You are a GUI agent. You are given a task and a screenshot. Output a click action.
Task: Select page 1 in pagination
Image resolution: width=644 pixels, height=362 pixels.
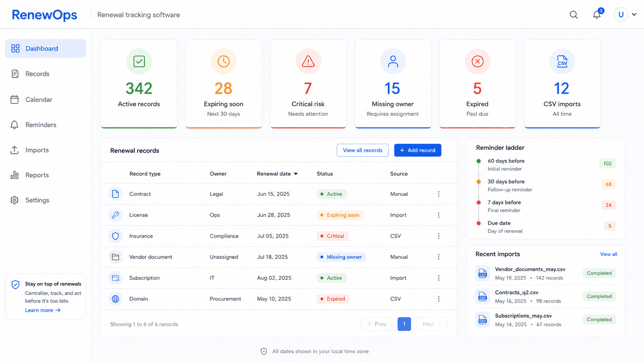404,324
